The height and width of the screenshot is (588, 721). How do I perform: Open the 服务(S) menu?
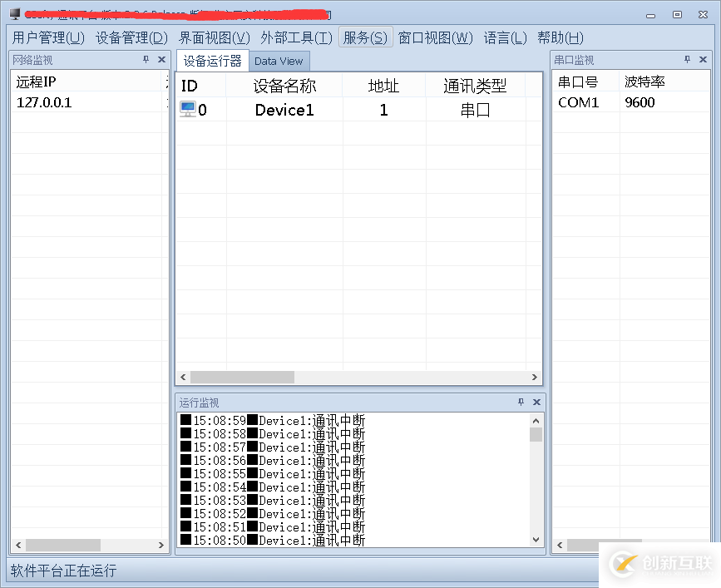coord(366,37)
